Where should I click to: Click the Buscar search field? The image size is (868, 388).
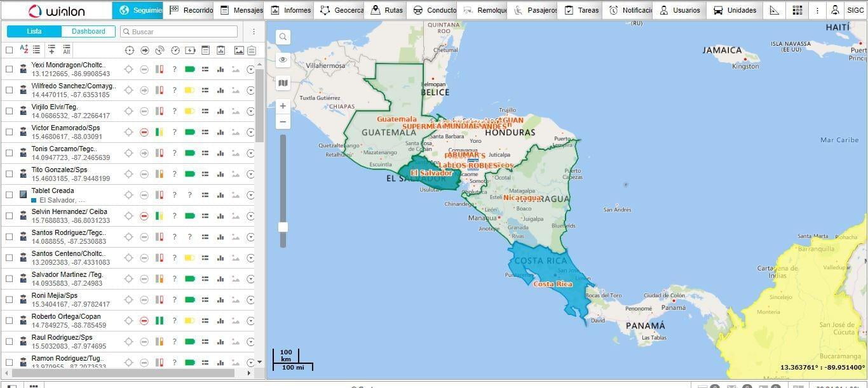click(x=179, y=32)
